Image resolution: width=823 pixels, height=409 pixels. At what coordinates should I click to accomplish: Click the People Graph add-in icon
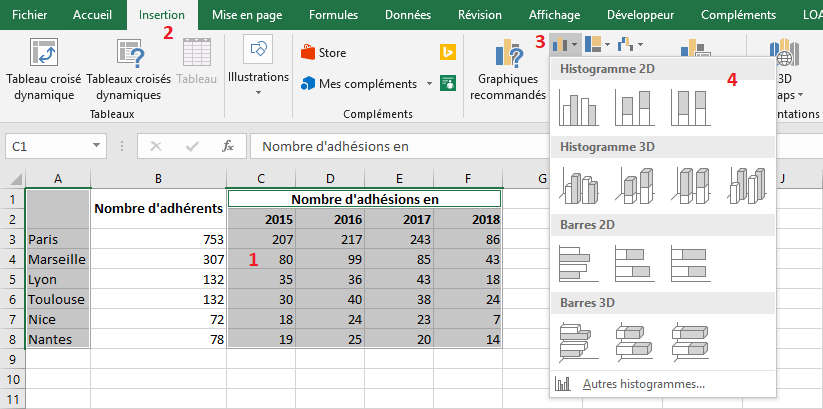tap(448, 83)
